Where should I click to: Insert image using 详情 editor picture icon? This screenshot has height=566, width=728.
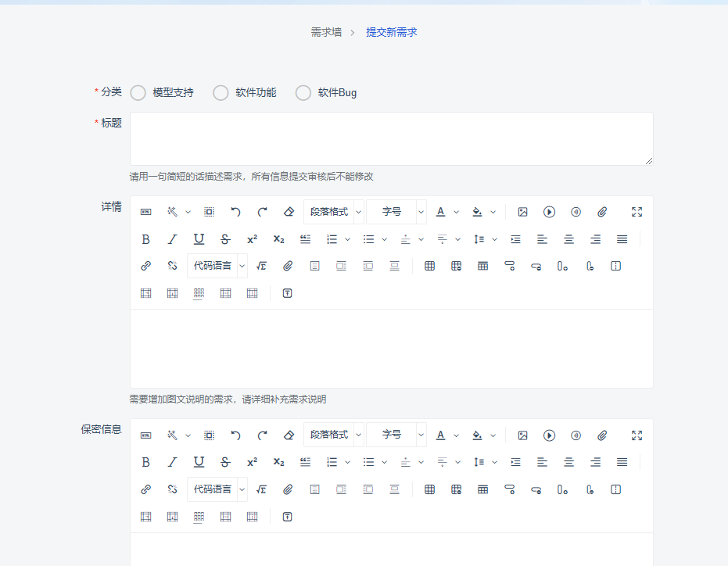[523, 212]
